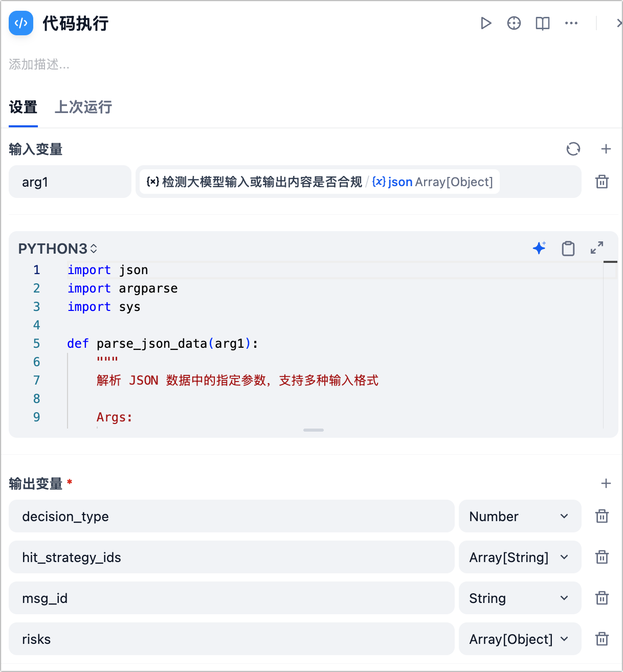623x672 pixels.
Task: Open the help documentation book icon
Action: click(542, 24)
